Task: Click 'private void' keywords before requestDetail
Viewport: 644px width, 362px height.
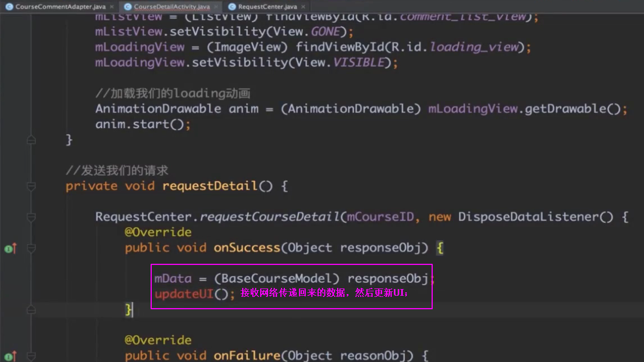Action: pos(110,186)
